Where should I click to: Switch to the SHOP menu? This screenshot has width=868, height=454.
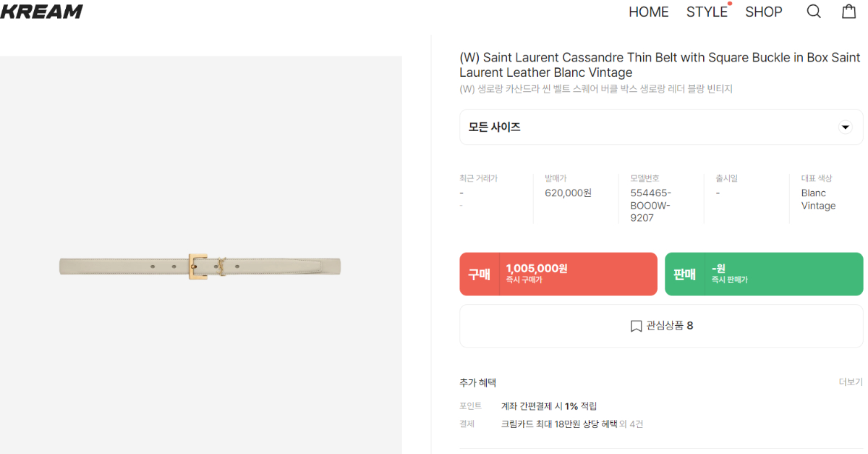(764, 12)
